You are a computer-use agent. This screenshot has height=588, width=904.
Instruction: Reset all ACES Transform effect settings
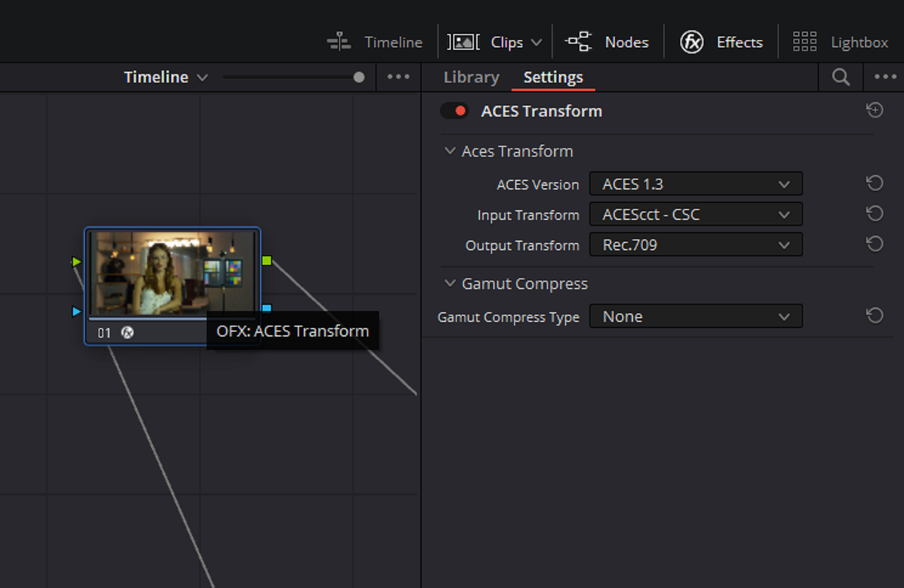(875, 110)
